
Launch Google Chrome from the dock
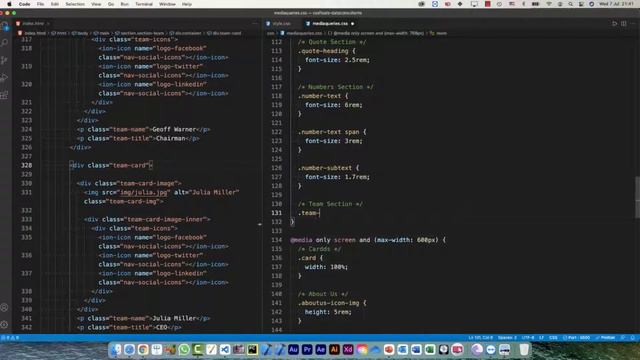click(x=143, y=349)
